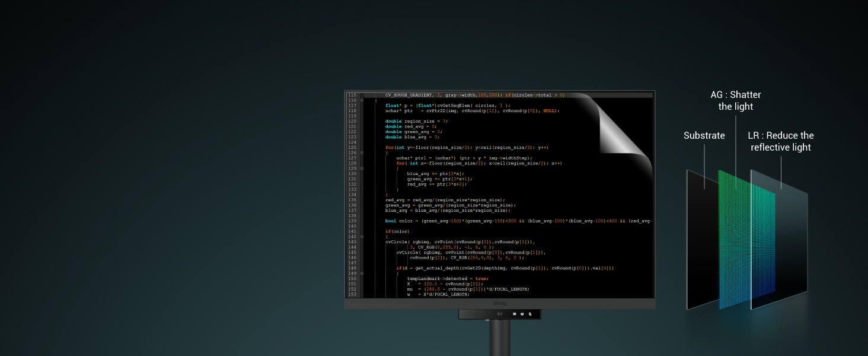Screen dimensions: 868x356
Task: Click line number 139 in the gutter
Action: point(352,221)
